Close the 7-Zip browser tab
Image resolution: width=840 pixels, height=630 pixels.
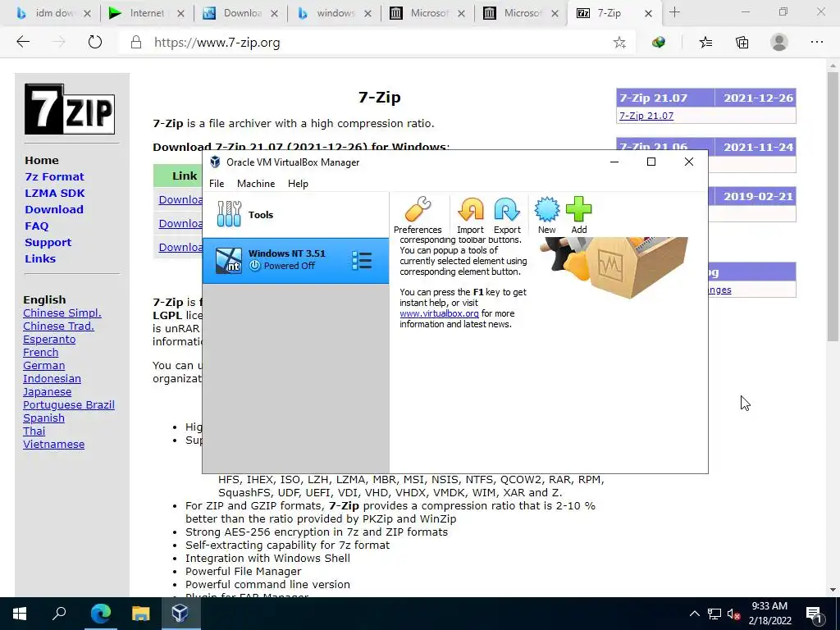pyautogui.click(x=648, y=13)
